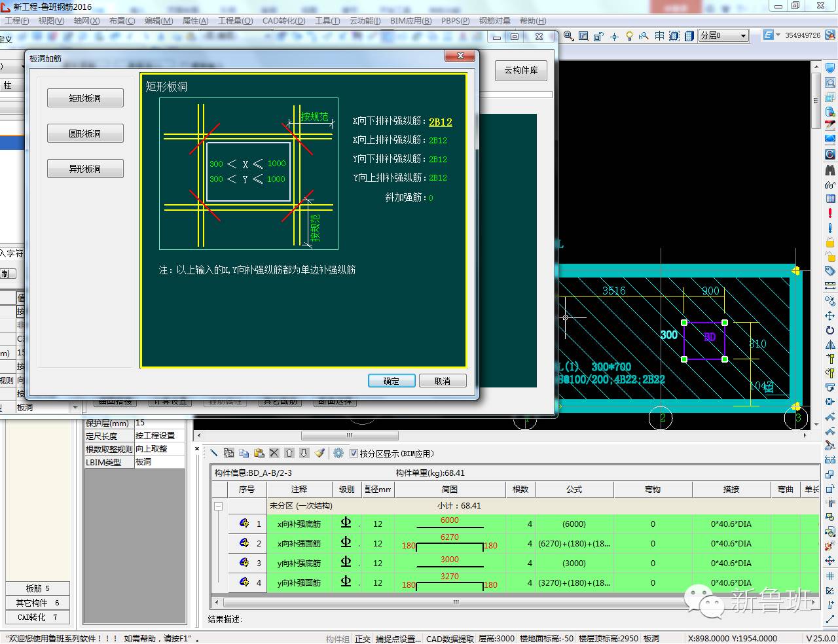Click the crosshair locate icon in top toolbar
Viewport: 838px width, 644px height.
click(614, 36)
